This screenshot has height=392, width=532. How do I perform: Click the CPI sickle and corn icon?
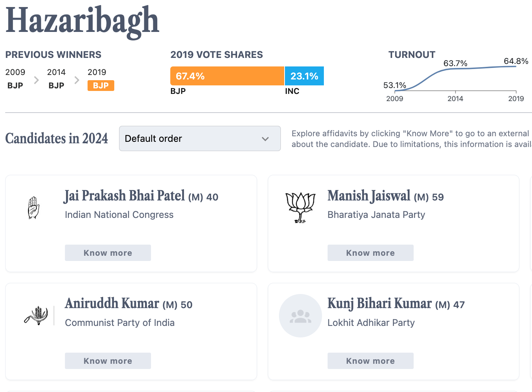coord(37,316)
